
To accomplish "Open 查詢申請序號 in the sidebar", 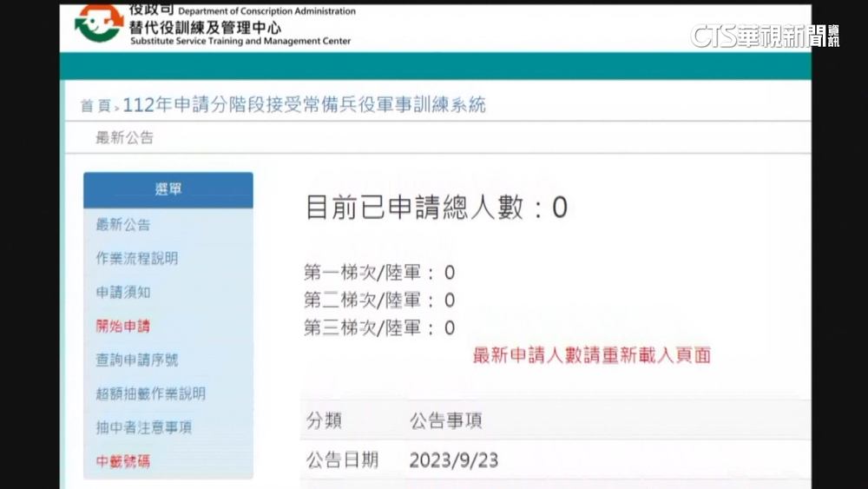I will point(137,360).
